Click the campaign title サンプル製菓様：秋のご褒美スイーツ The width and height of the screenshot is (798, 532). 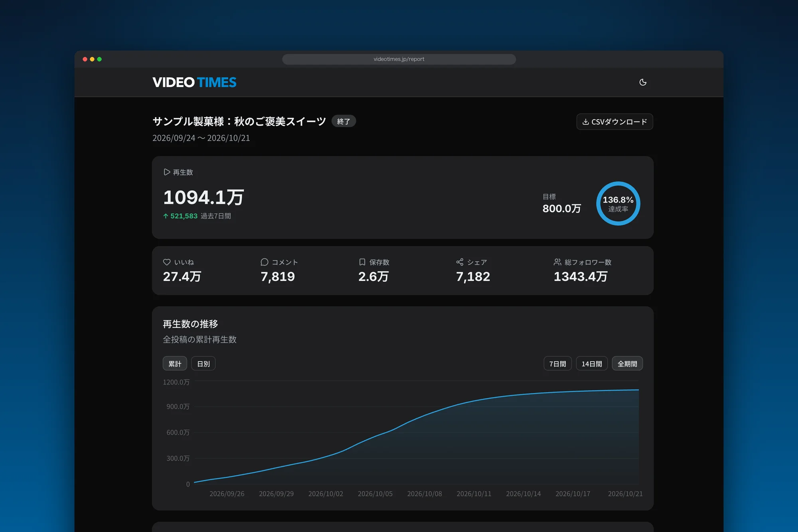pyautogui.click(x=239, y=121)
